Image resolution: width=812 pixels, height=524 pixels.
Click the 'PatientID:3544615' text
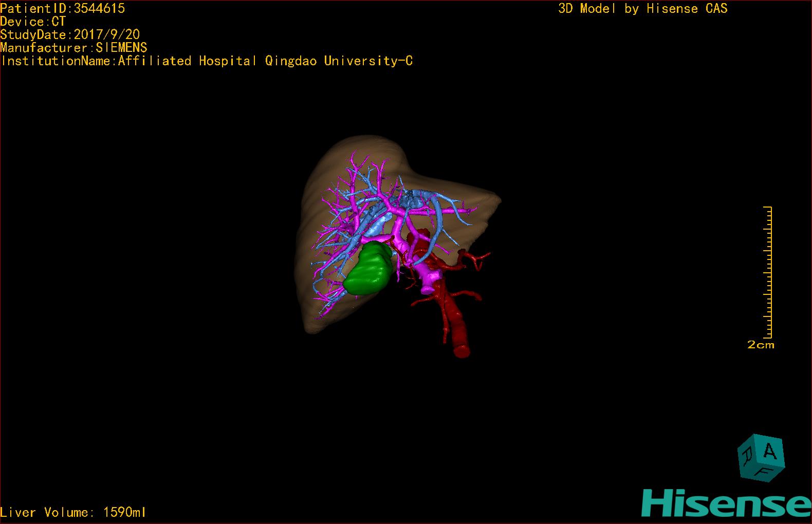62,8
